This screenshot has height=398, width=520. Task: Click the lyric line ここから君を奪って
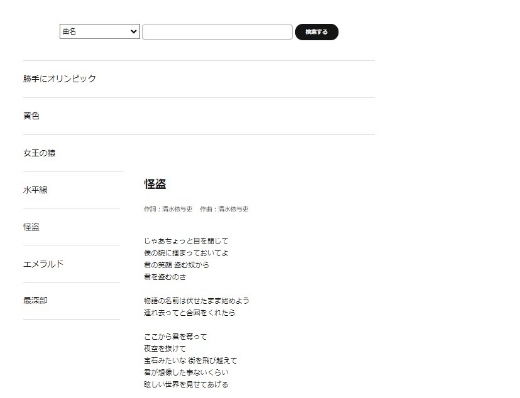click(x=175, y=337)
